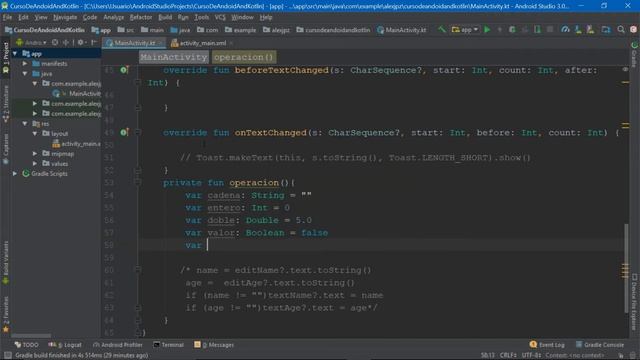Expand the Gradle Scripts node
The height and width of the screenshot is (360, 640).
pos(15,173)
